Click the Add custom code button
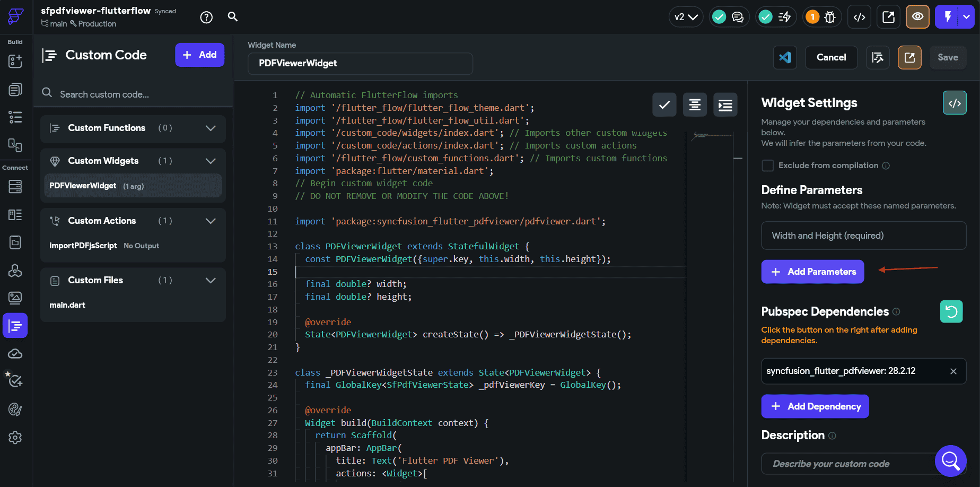 [199, 55]
